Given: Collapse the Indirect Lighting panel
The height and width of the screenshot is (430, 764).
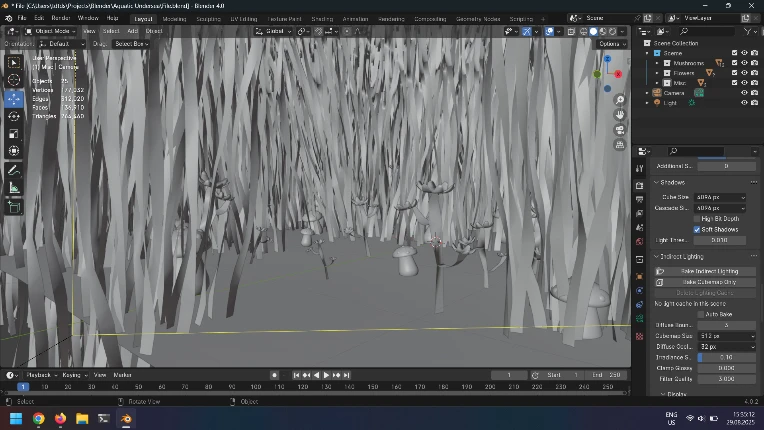Looking at the screenshot, I should [681, 256].
